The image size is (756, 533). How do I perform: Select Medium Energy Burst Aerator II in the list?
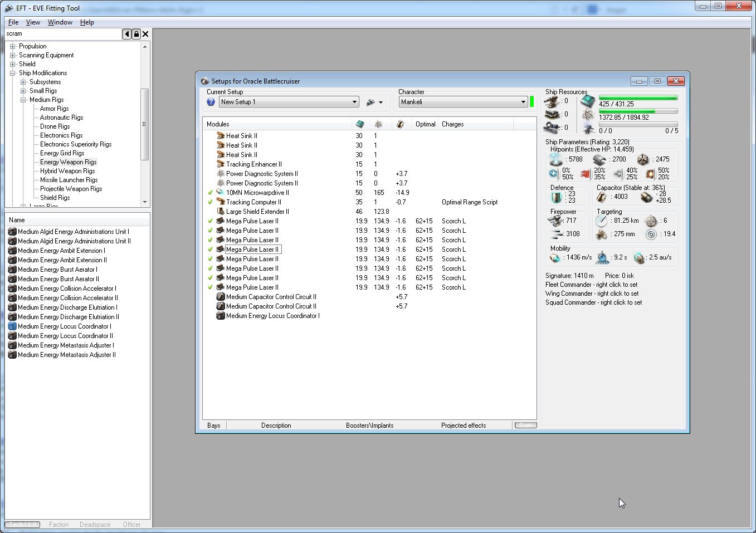point(58,279)
